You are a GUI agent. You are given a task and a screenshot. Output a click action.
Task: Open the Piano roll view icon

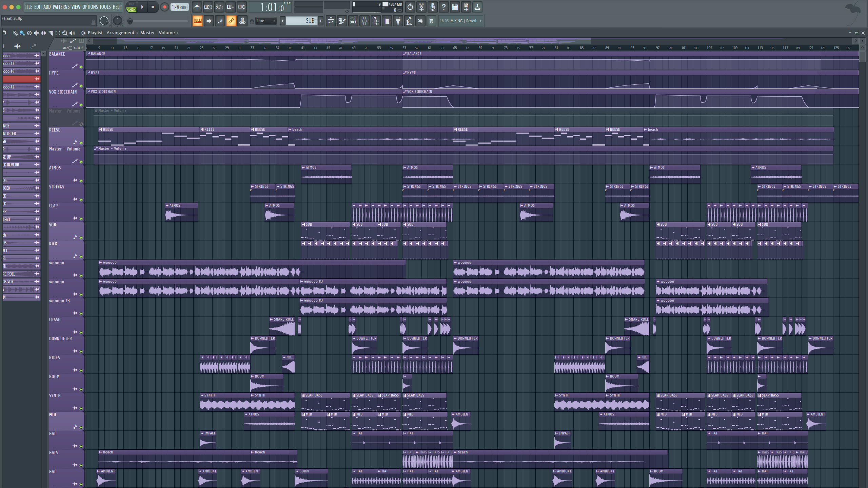click(x=342, y=21)
